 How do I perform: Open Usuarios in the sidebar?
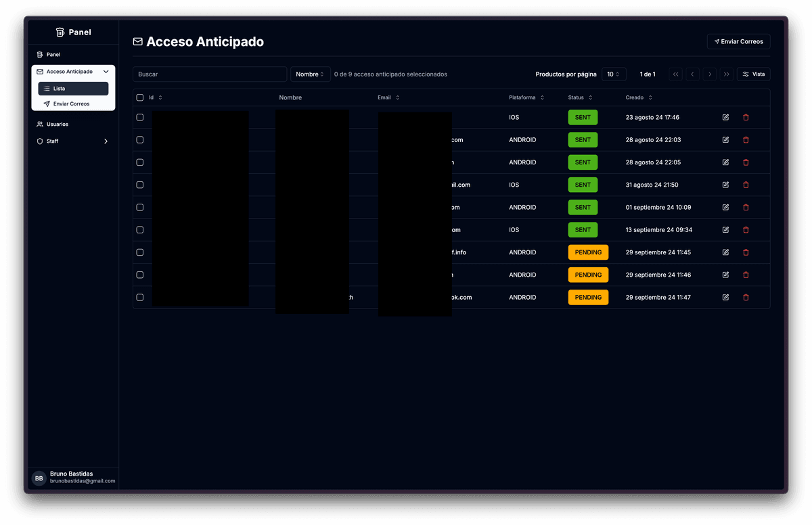click(58, 124)
